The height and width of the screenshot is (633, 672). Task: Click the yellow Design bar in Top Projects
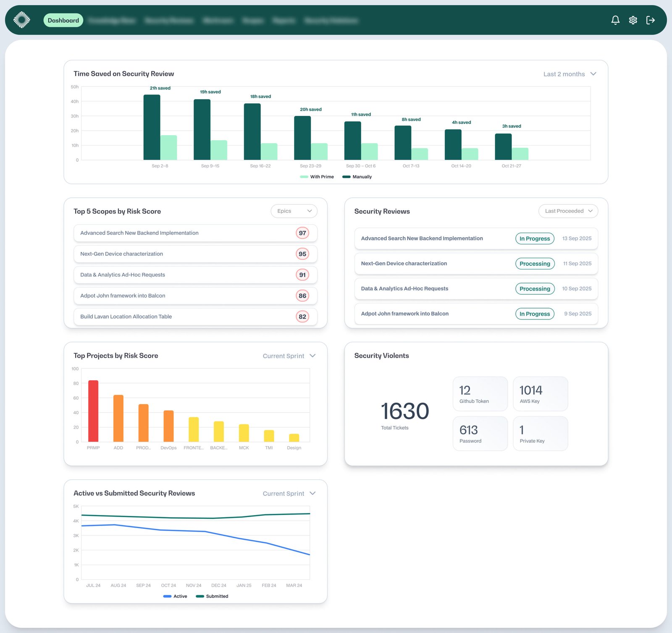pos(294,438)
